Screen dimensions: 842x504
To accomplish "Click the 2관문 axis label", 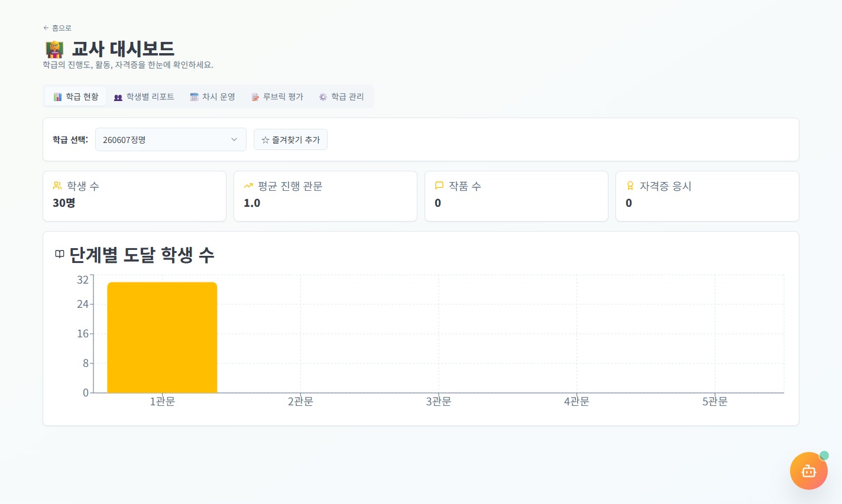I will pos(300,402).
